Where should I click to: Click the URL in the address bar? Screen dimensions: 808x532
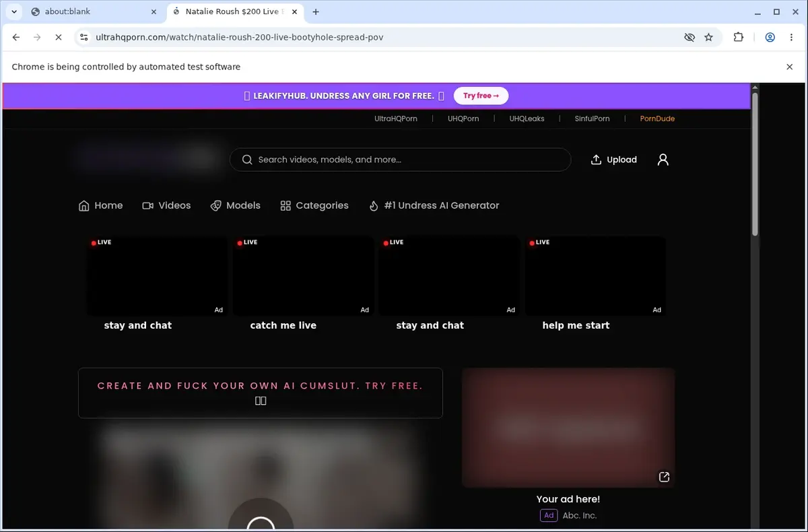click(x=240, y=37)
